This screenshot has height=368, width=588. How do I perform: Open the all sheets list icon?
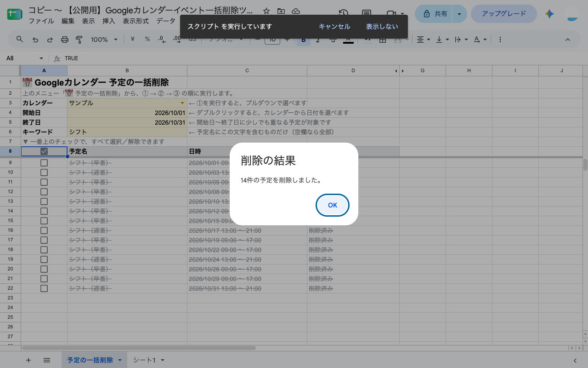47,360
